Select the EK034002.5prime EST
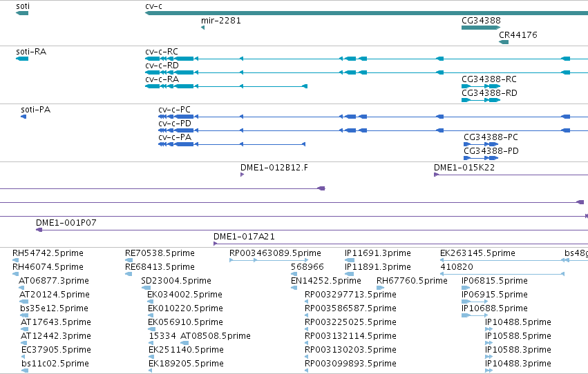Viewport: 588px width, 374px height. click(151, 302)
